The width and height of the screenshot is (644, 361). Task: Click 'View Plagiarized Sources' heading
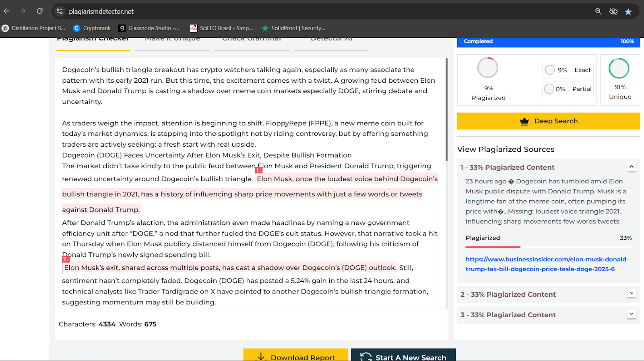tap(506, 149)
